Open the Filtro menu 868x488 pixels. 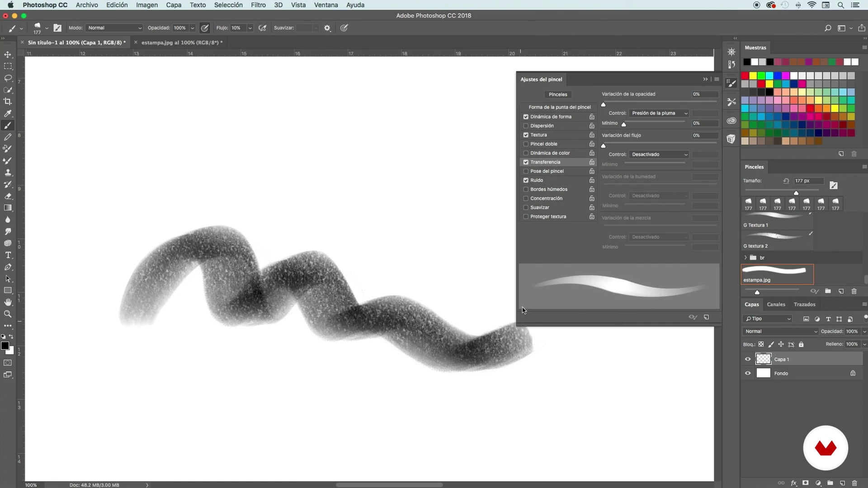258,5
